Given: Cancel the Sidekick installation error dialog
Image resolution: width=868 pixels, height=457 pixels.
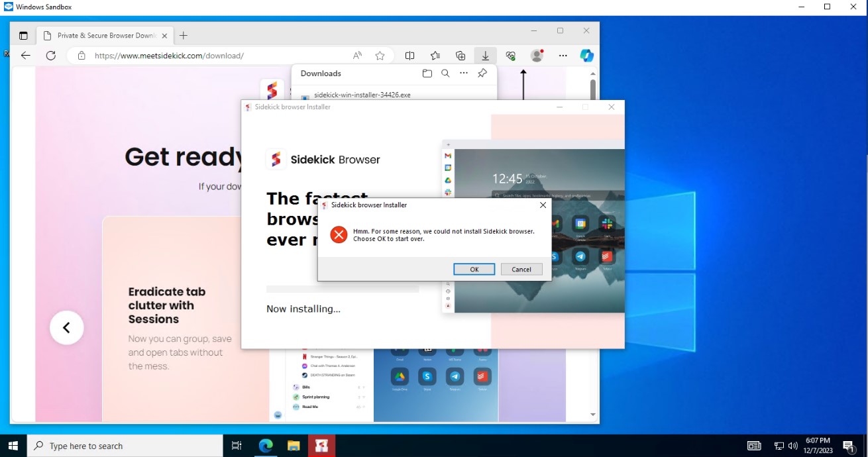Looking at the screenshot, I should coord(521,270).
